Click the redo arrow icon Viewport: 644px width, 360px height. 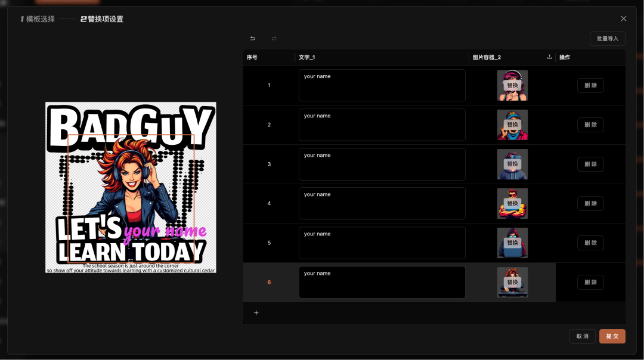coord(274,39)
